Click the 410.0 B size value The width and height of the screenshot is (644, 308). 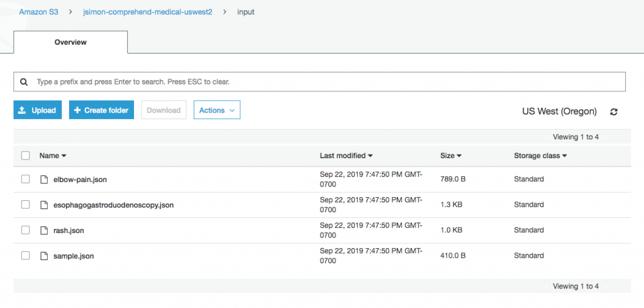point(453,256)
